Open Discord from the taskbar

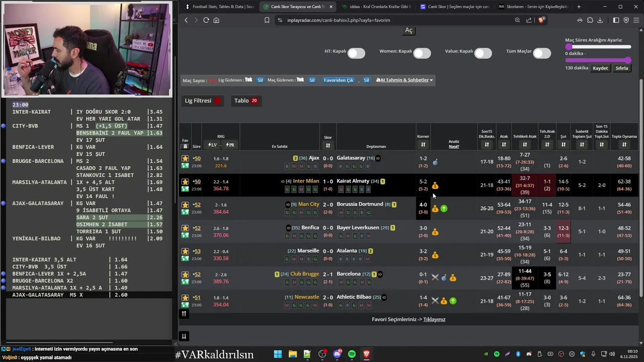[337, 354]
